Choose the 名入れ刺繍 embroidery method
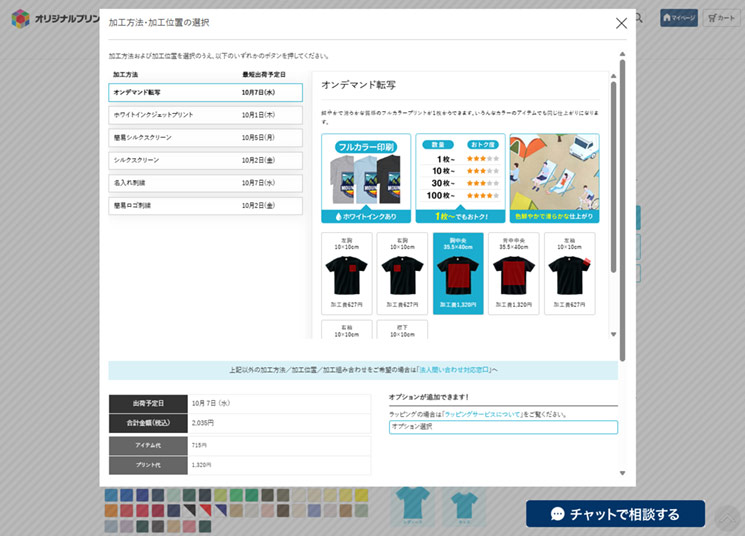The height and width of the screenshot is (536, 745). tap(205, 183)
